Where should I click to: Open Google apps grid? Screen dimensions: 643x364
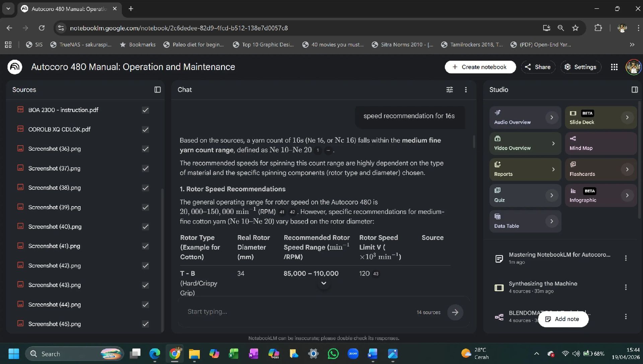[x=614, y=67]
